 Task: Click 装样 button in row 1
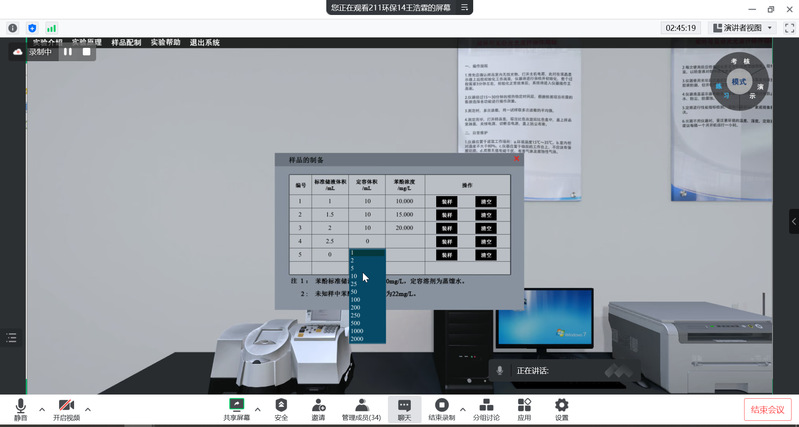click(x=447, y=201)
